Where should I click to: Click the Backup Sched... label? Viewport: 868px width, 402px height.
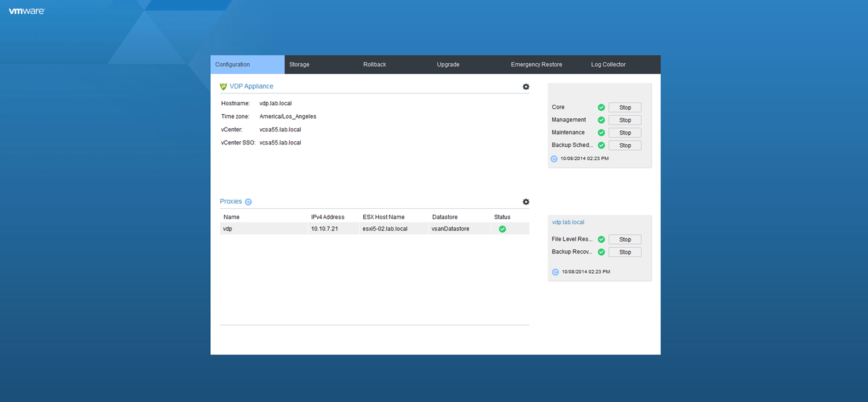point(572,146)
